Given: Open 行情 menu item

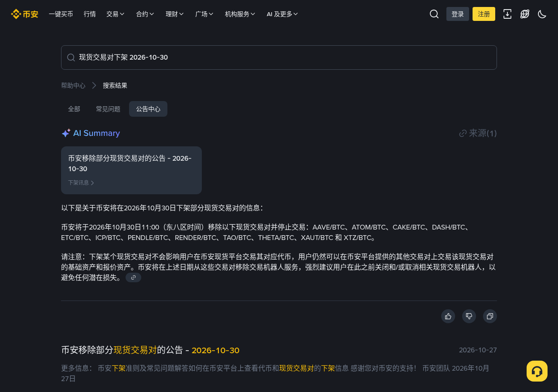Looking at the screenshot, I should point(90,14).
